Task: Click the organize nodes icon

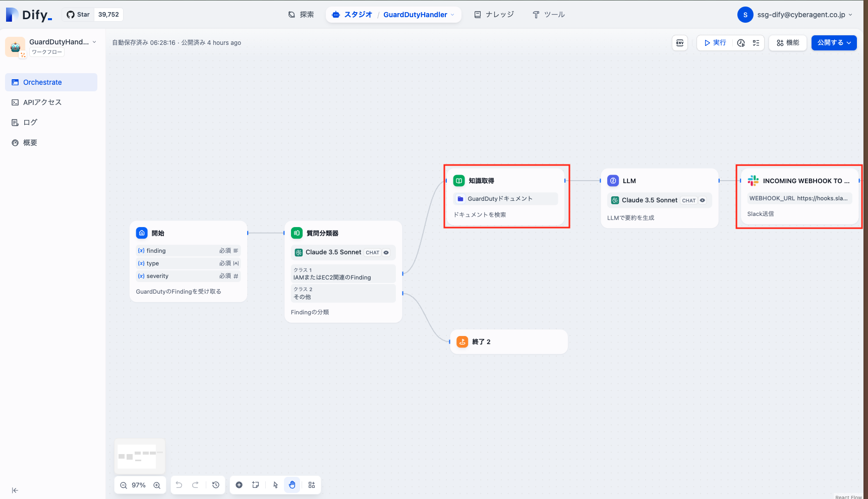Action: (x=312, y=485)
